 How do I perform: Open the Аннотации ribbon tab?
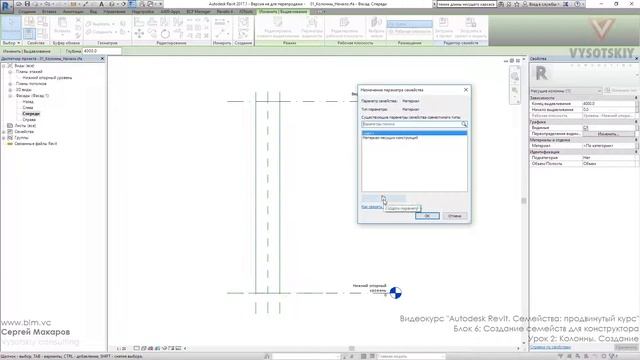pyautogui.click(x=73, y=12)
